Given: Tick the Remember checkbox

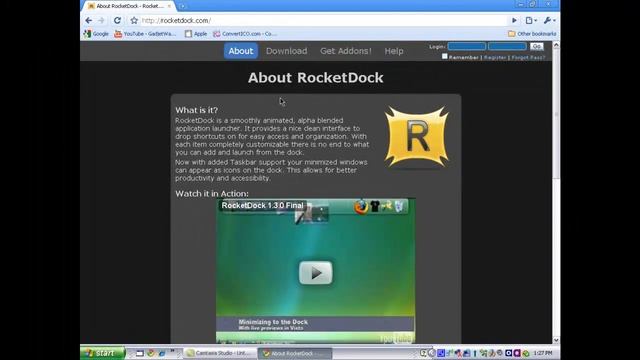Looking at the screenshot, I should [x=445, y=56].
